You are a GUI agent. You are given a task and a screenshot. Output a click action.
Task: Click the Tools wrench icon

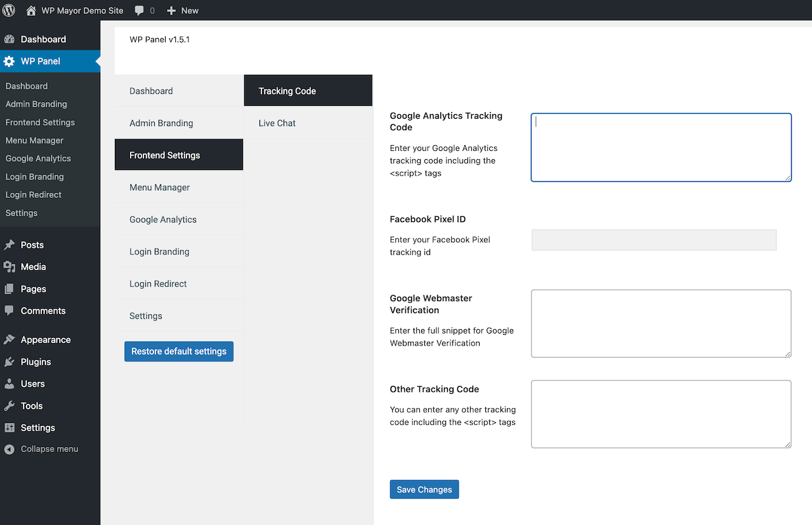pos(9,406)
